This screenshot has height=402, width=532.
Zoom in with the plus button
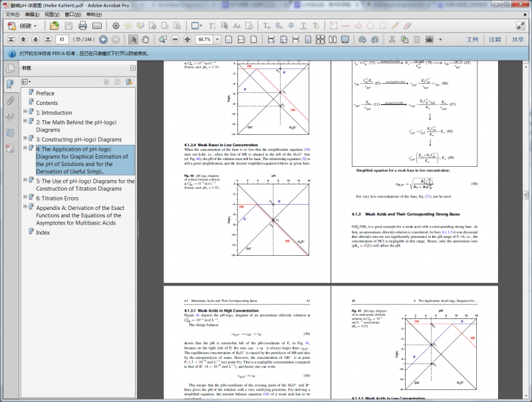point(189,40)
